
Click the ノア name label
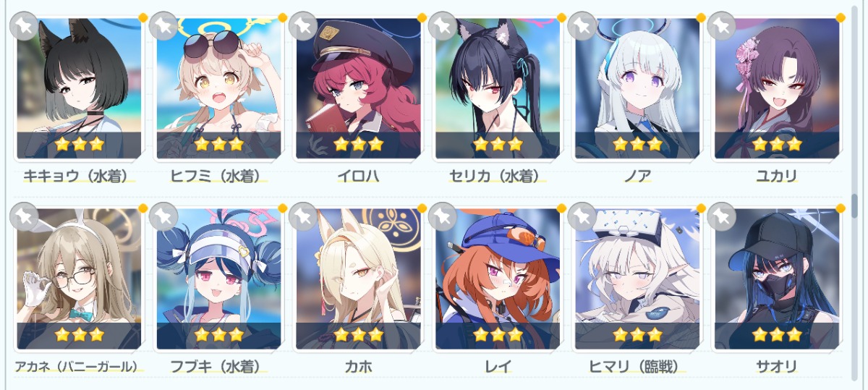(638, 176)
